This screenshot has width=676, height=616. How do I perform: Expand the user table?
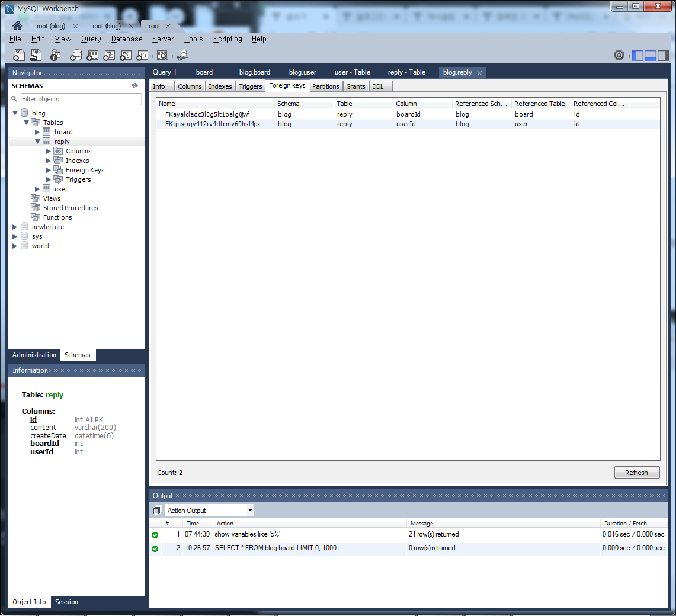click(x=37, y=189)
